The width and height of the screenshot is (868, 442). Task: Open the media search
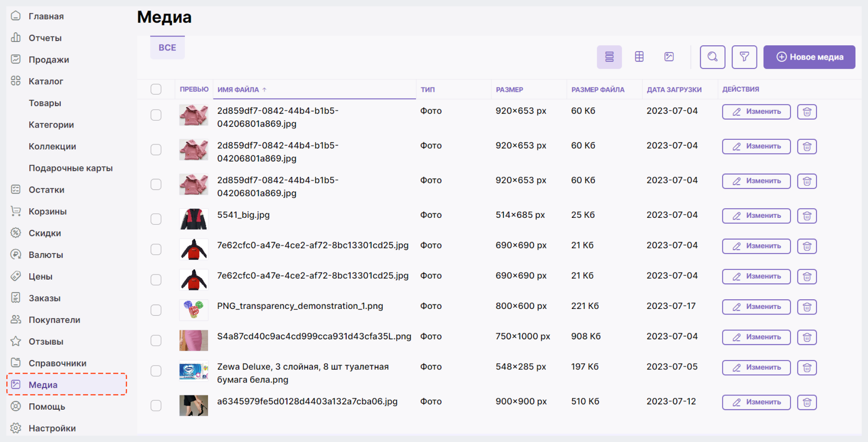click(712, 57)
